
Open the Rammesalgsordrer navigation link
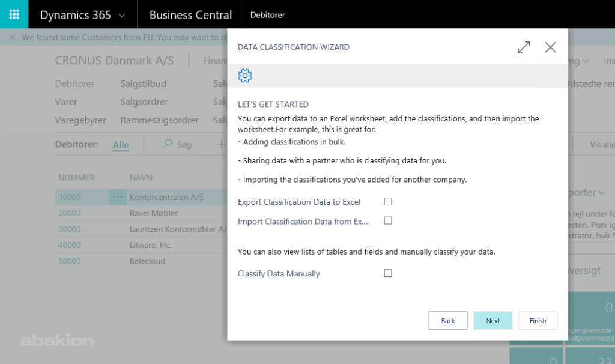tap(160, 120)
